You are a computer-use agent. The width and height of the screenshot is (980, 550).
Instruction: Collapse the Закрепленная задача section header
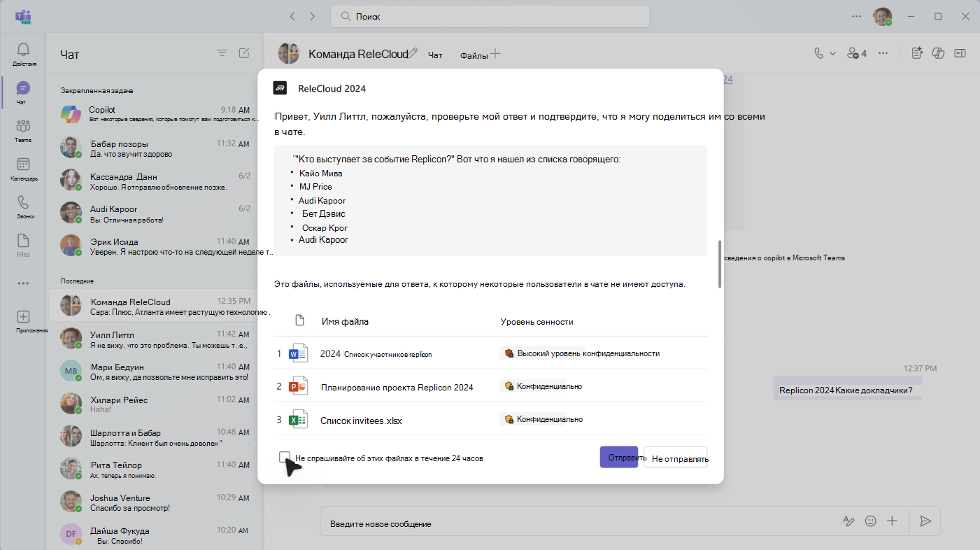click(97, 90)
